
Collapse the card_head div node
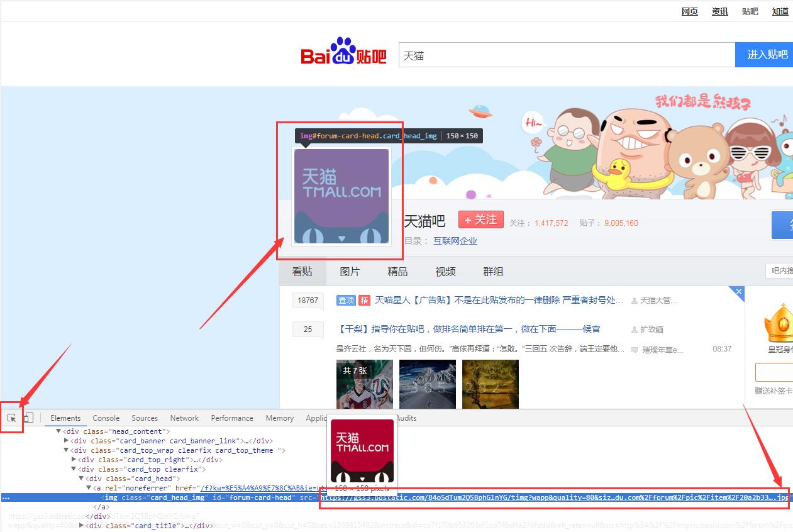[x=81, y=479]
